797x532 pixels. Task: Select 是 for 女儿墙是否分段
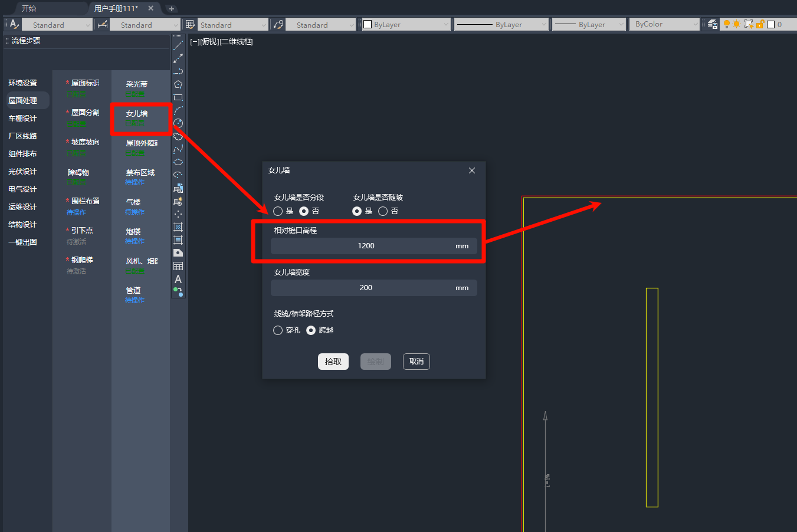click(278, 211)
